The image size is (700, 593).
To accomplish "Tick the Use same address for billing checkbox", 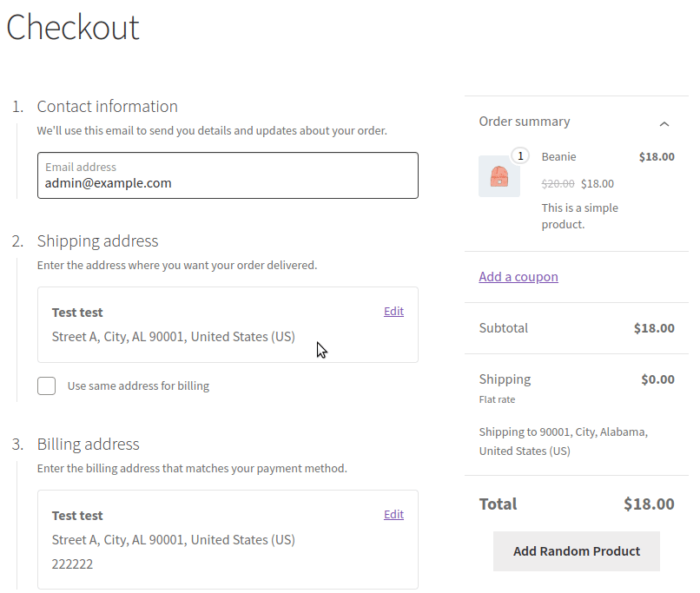I will (x=47, y=386).
